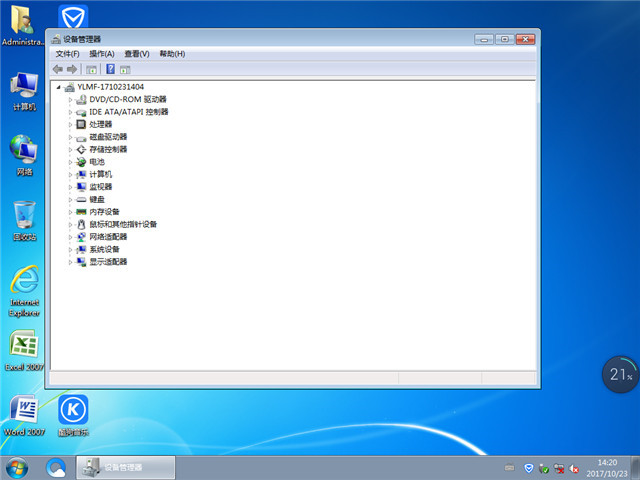The width and height of the screenshot is (640, 480).
Task: Minimize the 设备管理器 window
Action: pos(484,40)
